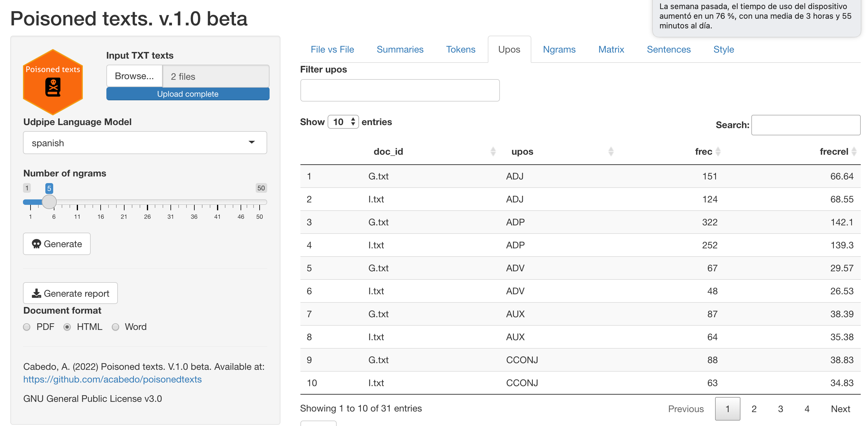Go to table page 4
Image resolution: width=868 pixels, height=426 pixels.
tap(807, 409)
